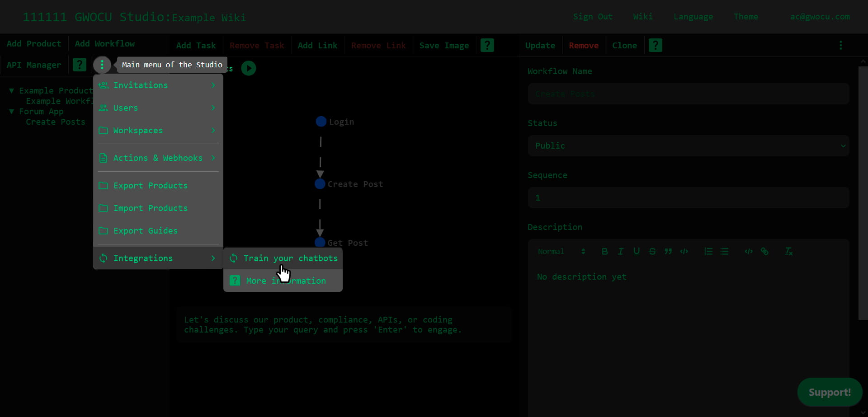Screen dimensions: 868x417
Task: Toggle italic formatting in description editor
Action: point(621,252)
